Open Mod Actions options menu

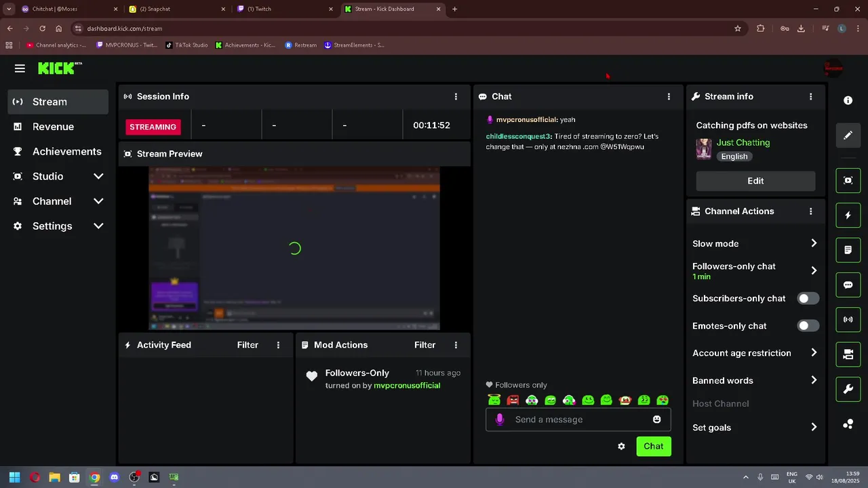tap(456, 345)
